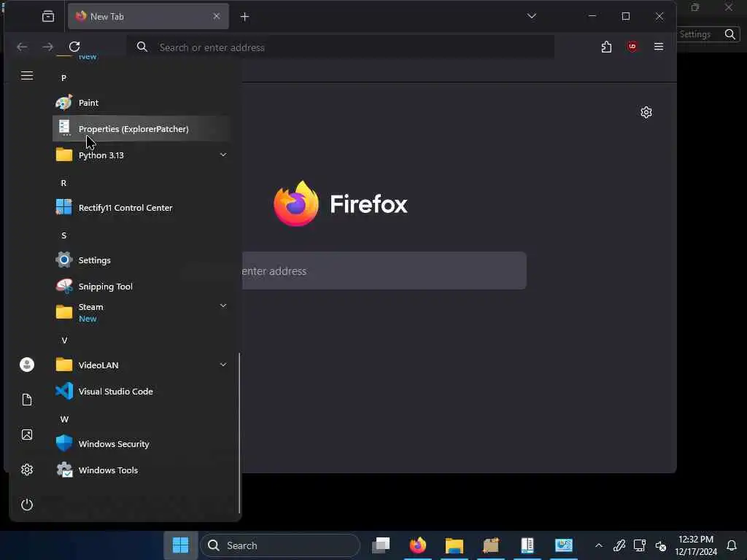The width and height of the screenshot is (747, 560).
Task: Open the user account icon in Start sidebar
Action: (27, 365)
